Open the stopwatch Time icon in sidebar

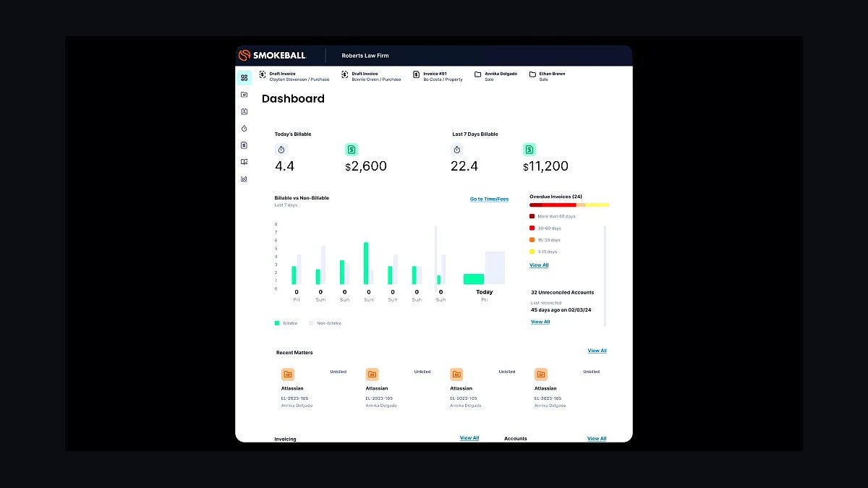(244, 128)
